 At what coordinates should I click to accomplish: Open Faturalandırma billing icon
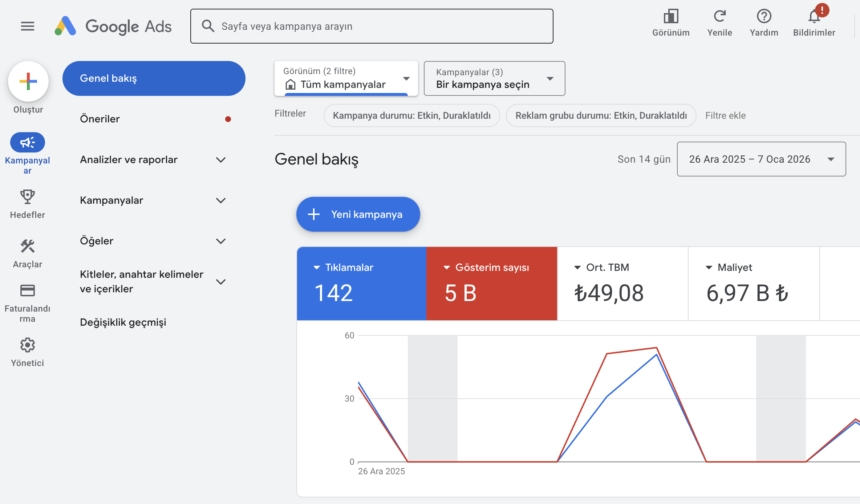click(x=27, y=290)
